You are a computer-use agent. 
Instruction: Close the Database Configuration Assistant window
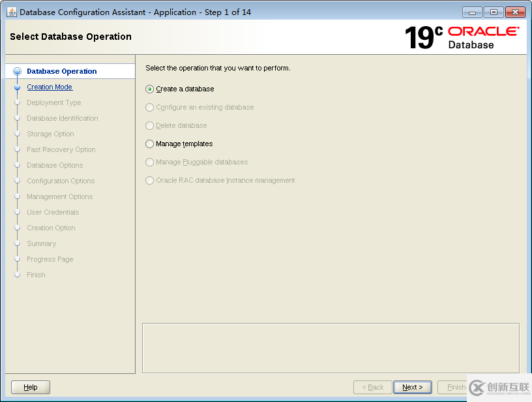pyautogui.click(x=515, y=12)
